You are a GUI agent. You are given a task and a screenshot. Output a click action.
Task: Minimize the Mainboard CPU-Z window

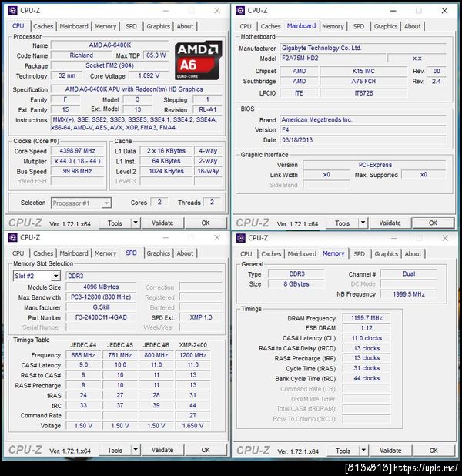click(x=393, y=11)
